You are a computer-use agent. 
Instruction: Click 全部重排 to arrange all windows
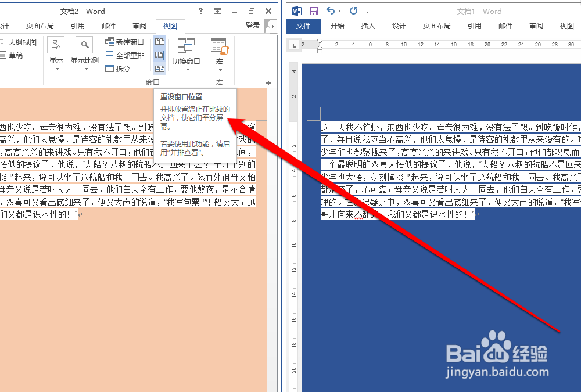point(124,55)
